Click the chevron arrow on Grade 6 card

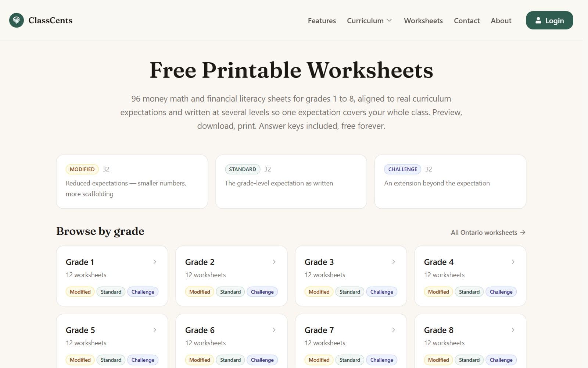[274, 330]
